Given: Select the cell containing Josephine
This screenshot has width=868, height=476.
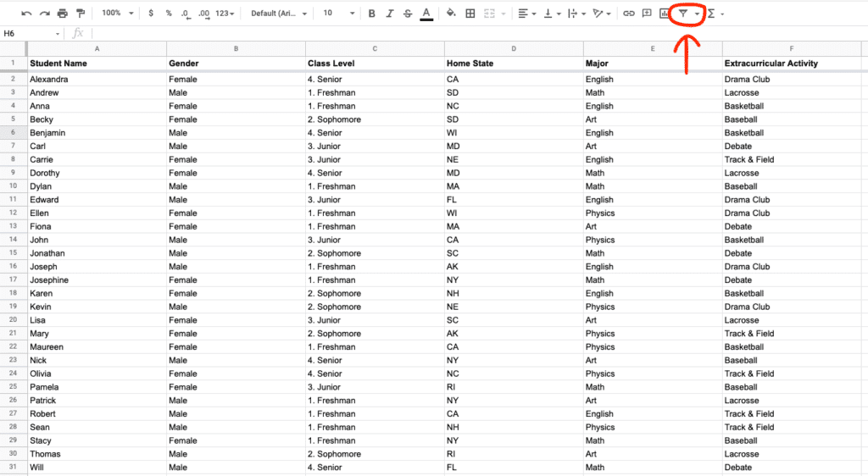Looking at the screenshot, I should [97, 280].
